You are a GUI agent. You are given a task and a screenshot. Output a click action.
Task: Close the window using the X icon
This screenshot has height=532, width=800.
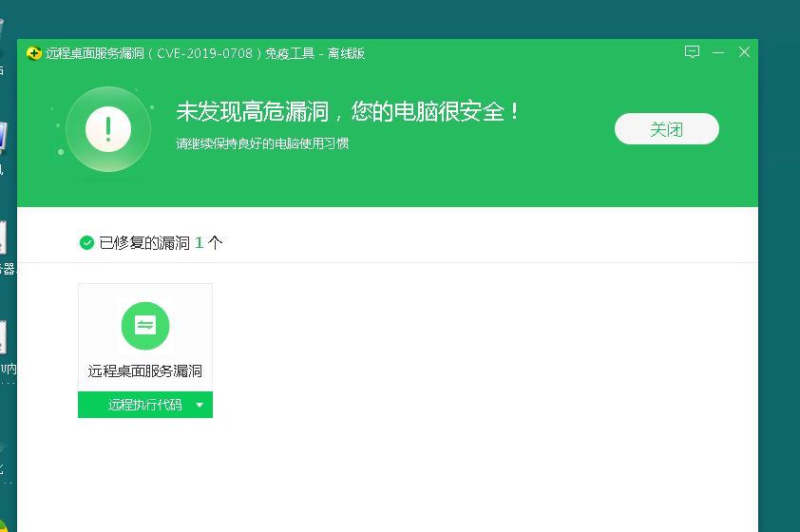click(x=744, y=52)
